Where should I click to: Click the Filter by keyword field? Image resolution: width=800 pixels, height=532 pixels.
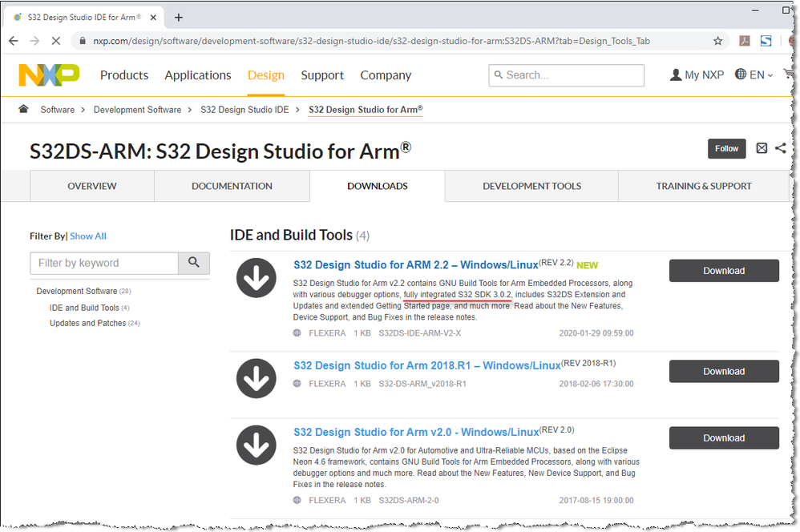click(x=104, y=263)
